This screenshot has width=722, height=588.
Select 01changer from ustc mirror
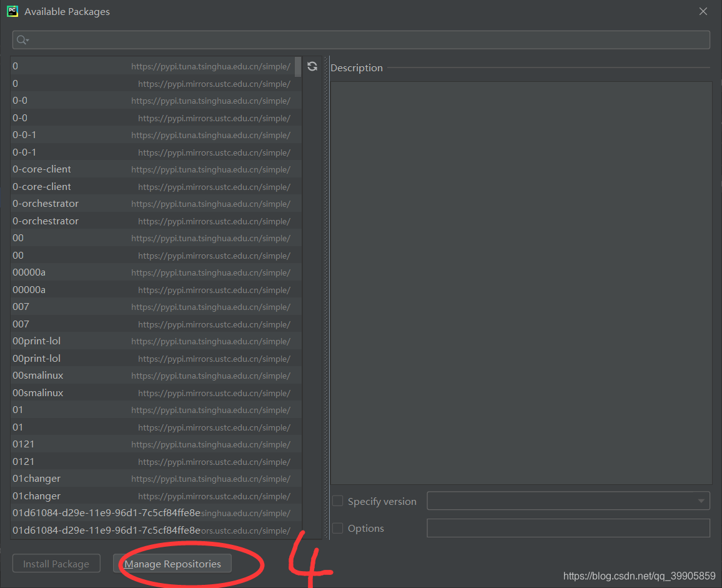156,496
